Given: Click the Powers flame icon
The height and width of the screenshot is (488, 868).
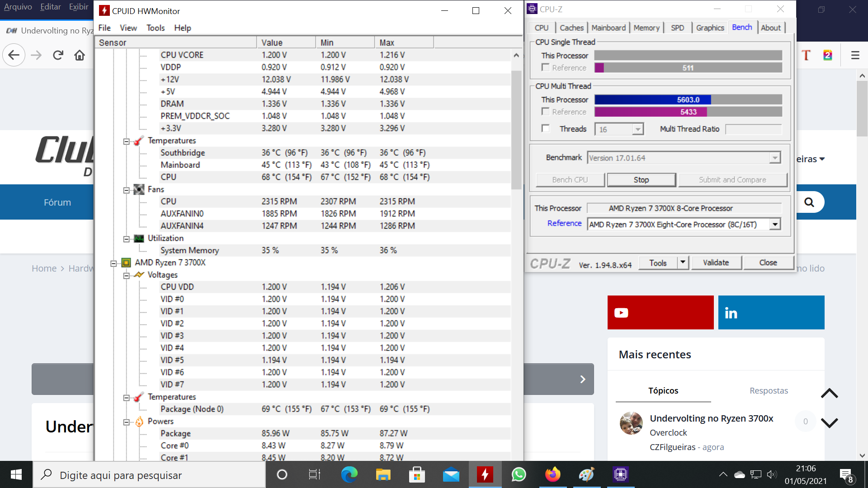Looking at the screenshot, I should pyautogui.click(x=139, y=421).
